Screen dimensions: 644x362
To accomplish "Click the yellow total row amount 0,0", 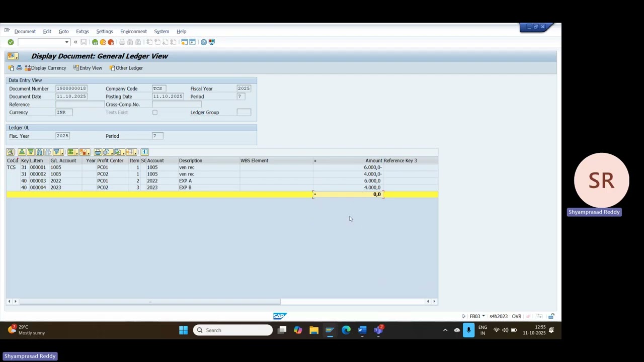I will pos(348,194).
